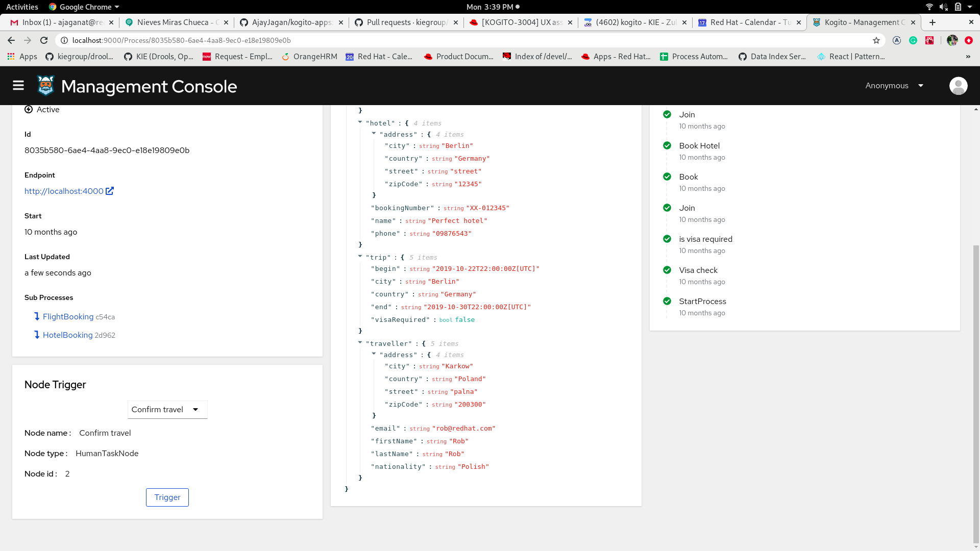Open the HotelBooking subprocess link

click(68, 335)
